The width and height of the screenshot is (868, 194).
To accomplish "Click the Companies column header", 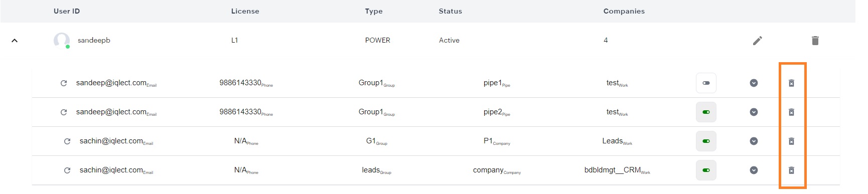I will click(624, 11).
